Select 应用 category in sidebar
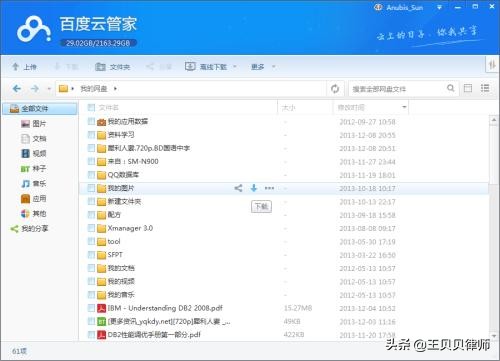This screenshot has height=361, width=500. coord(34,199)
